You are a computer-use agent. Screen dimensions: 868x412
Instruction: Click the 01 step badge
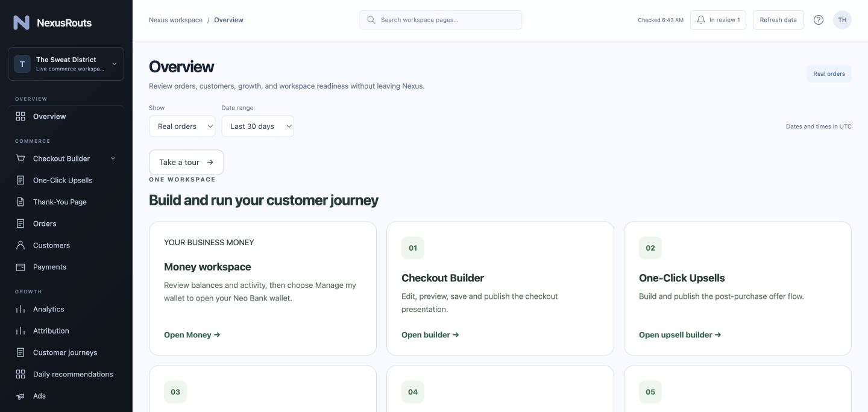pyautogui.click(x=413, y=248)
